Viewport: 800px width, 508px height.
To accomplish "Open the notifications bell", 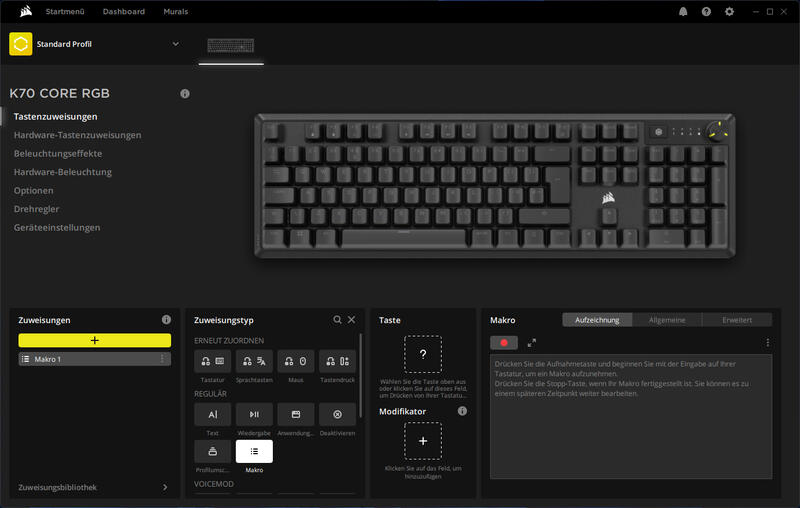I will click(683, 11).
